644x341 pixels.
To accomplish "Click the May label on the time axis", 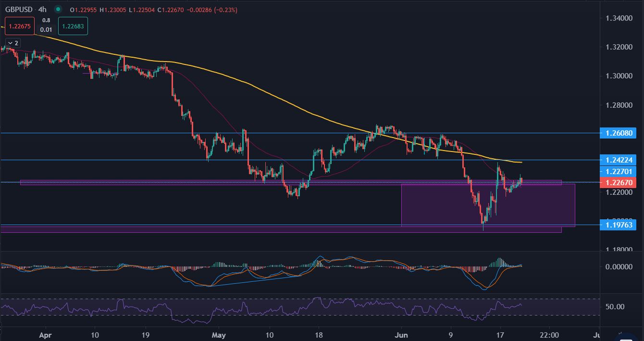I will [x=219, y=335].
